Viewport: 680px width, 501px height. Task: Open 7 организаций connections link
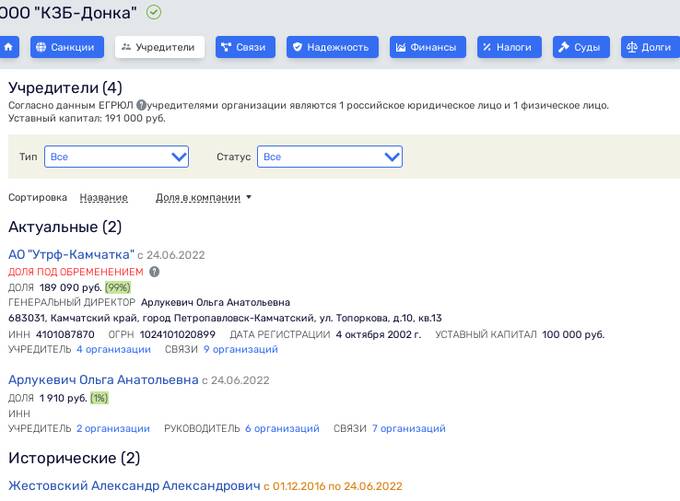(409, 429)
